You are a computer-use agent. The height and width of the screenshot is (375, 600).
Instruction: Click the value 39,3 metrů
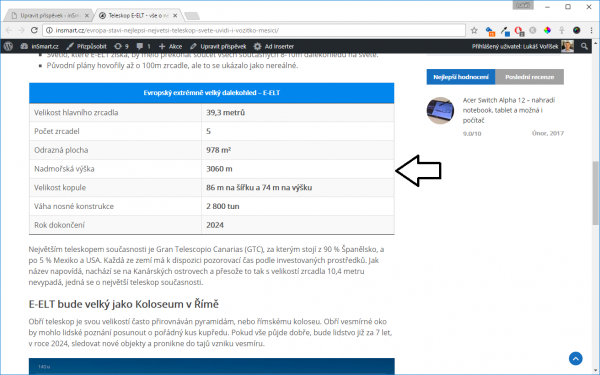[225, 112]
